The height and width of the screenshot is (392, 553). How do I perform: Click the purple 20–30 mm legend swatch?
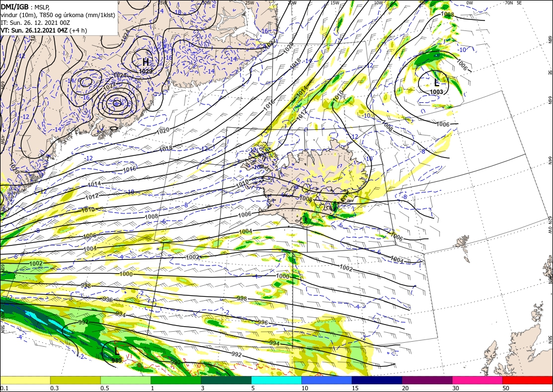427,380
